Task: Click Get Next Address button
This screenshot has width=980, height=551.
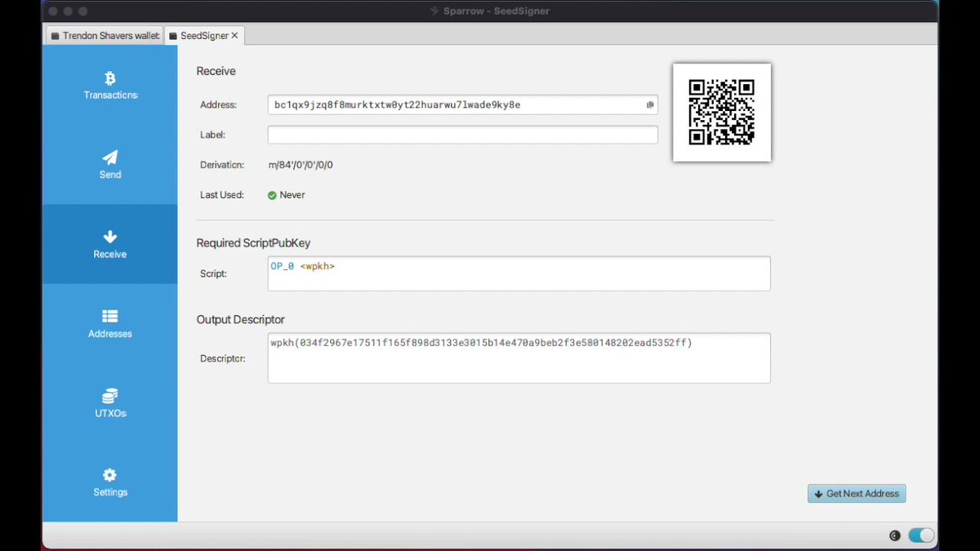Action: (857, 494)
